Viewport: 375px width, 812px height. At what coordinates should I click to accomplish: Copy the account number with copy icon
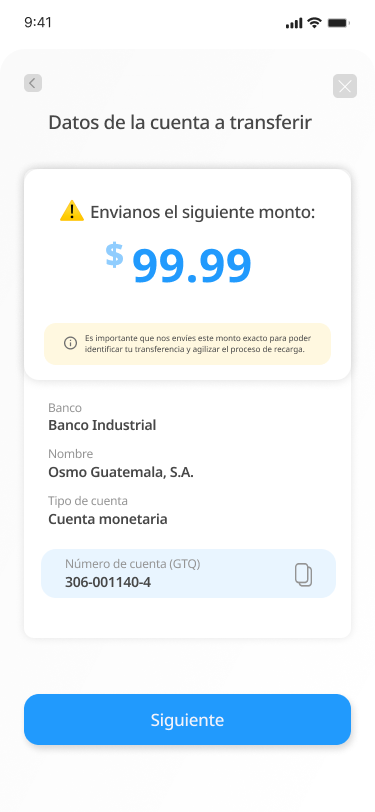click(304, 575)
